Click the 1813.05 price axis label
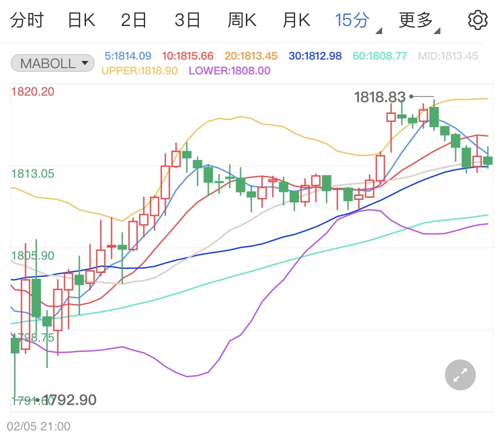504x437 pixels. 33,173
